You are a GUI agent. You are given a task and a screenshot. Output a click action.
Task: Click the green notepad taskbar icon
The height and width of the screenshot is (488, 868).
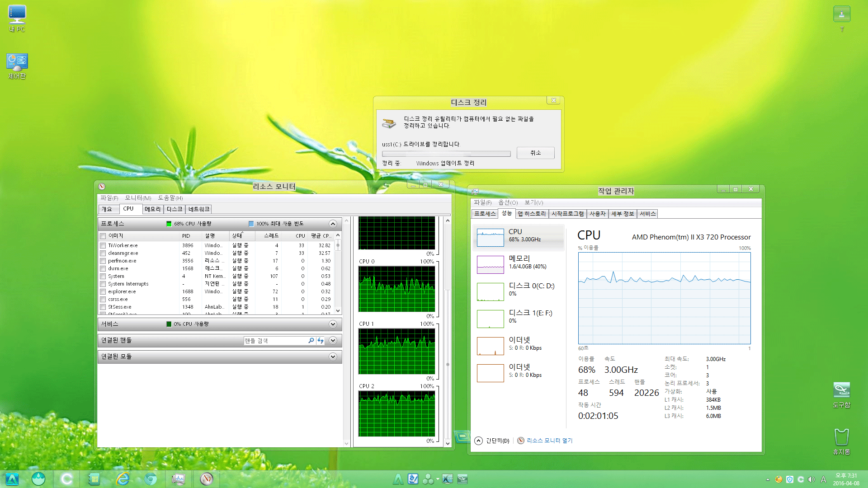tap(94, 479)
